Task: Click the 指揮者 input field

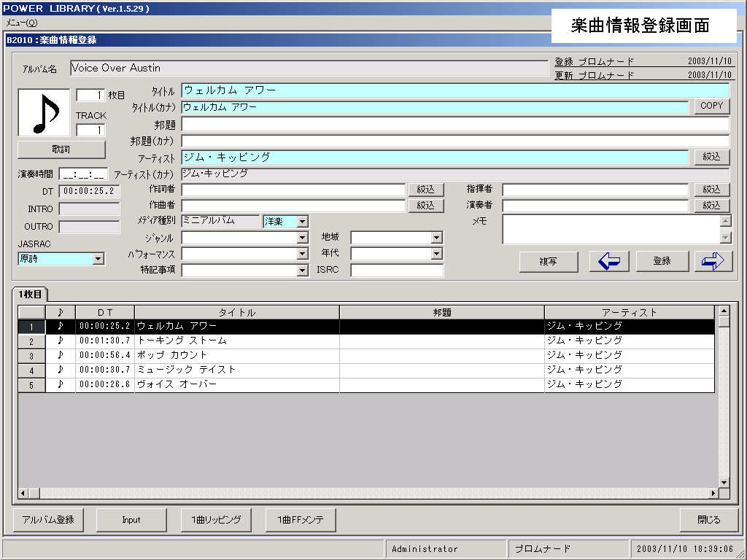Action: pyautogui.click(x=595, y=190)
